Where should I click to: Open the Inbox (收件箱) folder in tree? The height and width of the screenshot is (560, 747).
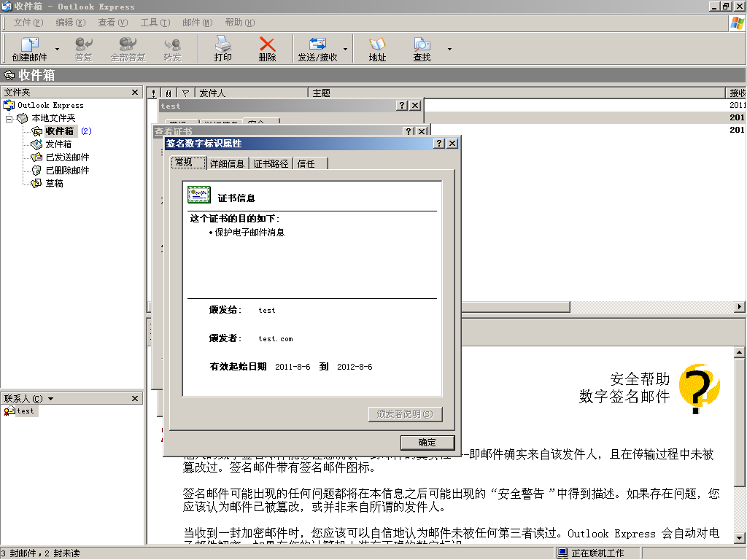53,131
